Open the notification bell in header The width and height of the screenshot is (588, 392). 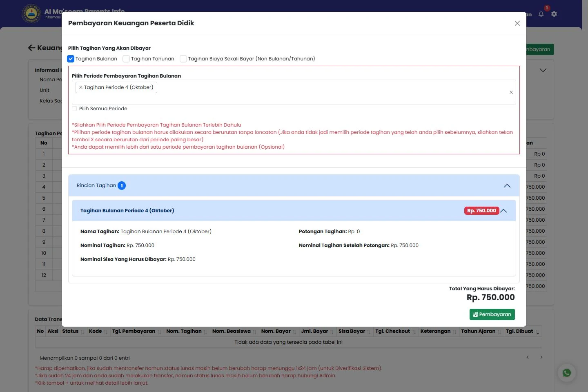tap(541, 14)
